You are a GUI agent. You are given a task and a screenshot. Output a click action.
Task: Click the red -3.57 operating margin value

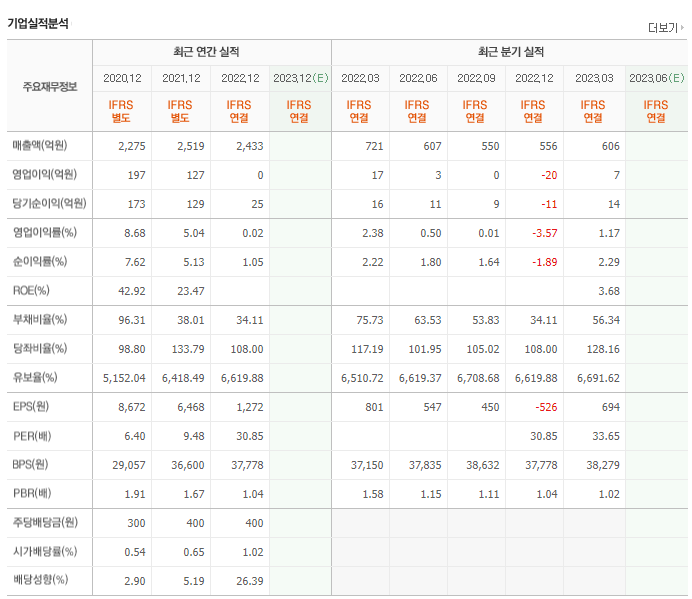[x=545, y=233]
